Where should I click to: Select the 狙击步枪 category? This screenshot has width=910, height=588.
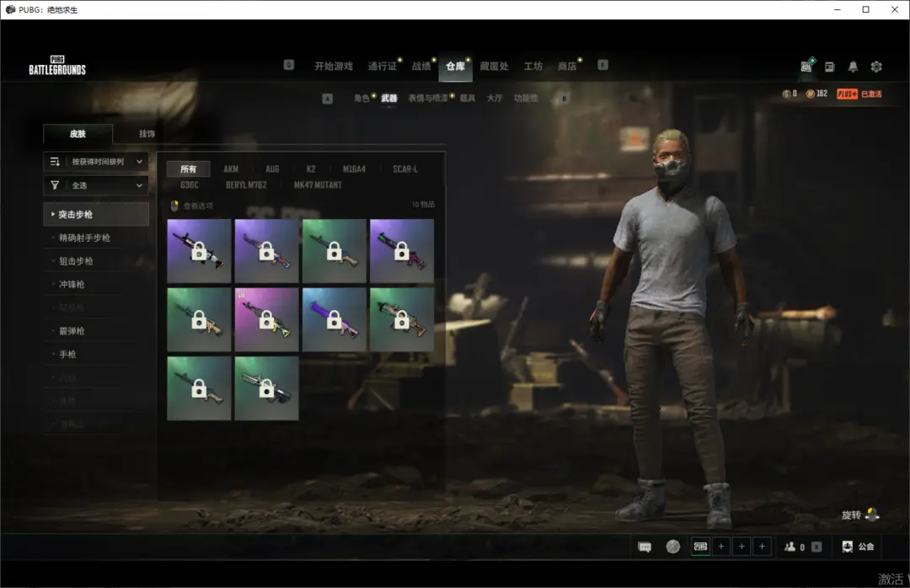[76, 260]
